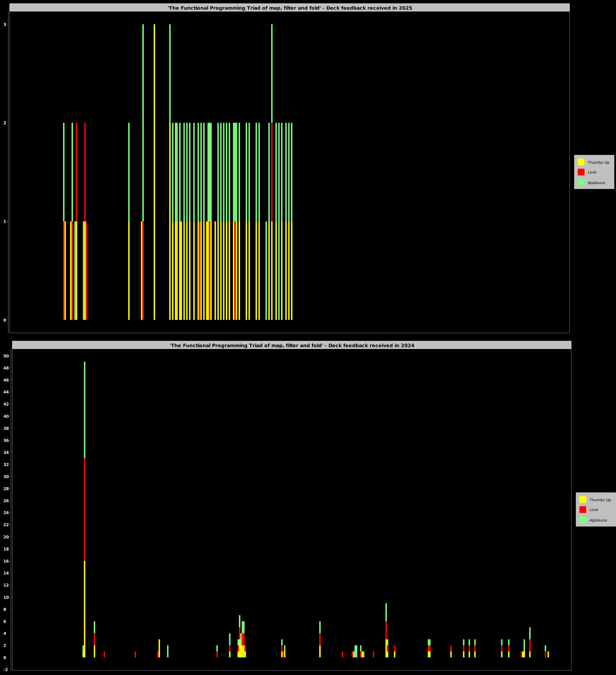
Task: Click the Thumbs Up label in 2025 legend
Action: click(x=598, y=162)
